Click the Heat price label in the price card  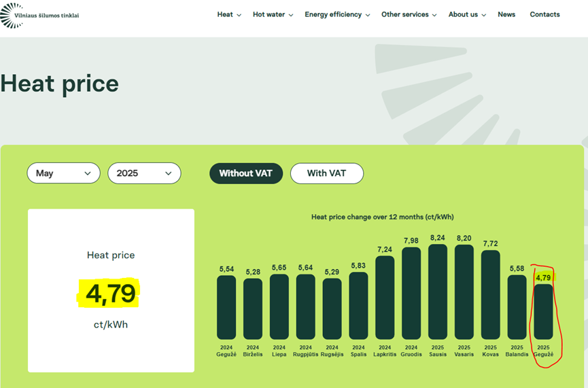(111, 255)
